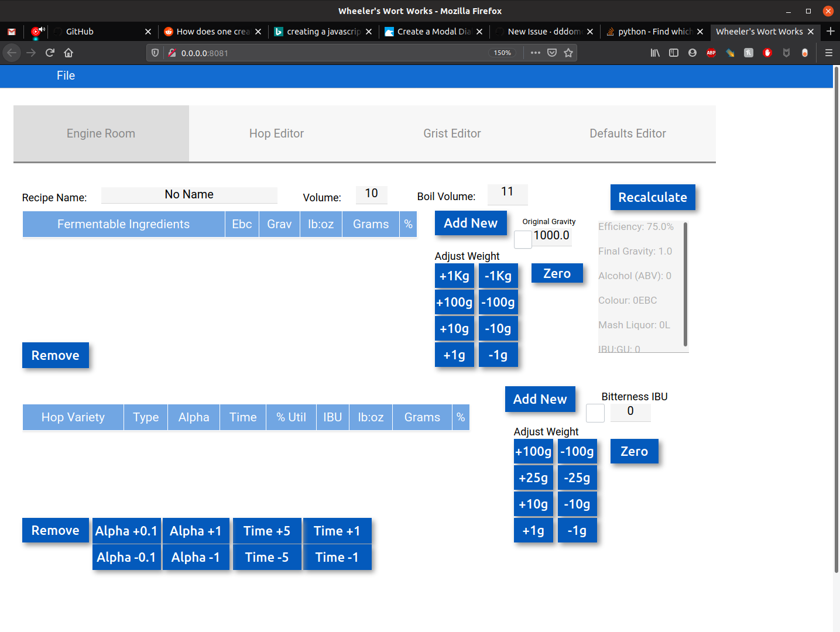Screen dimensions: 840x632
Task: Open the hamburger application menu icon
Action: pos(829,53)
